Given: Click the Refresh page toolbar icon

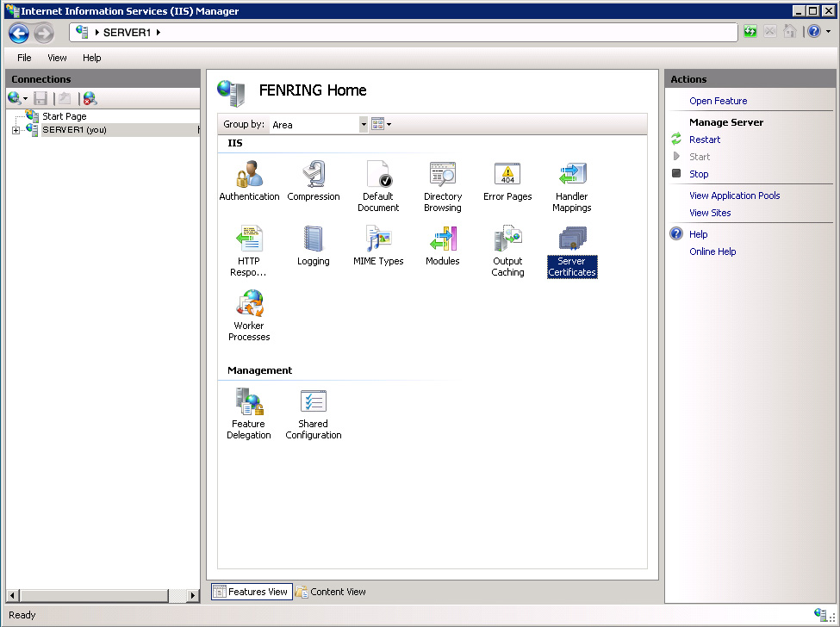Looking at the screenshot, I should (x=750, y=32).
